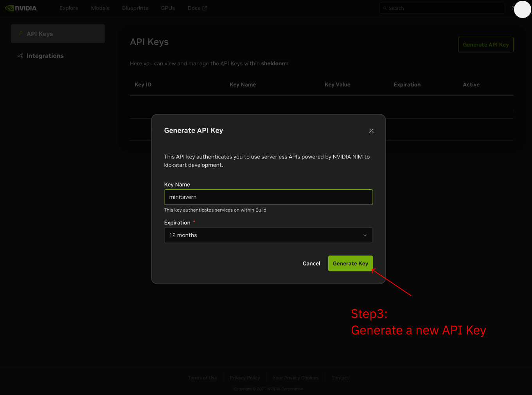Open Terms of Use footer link

202,378
